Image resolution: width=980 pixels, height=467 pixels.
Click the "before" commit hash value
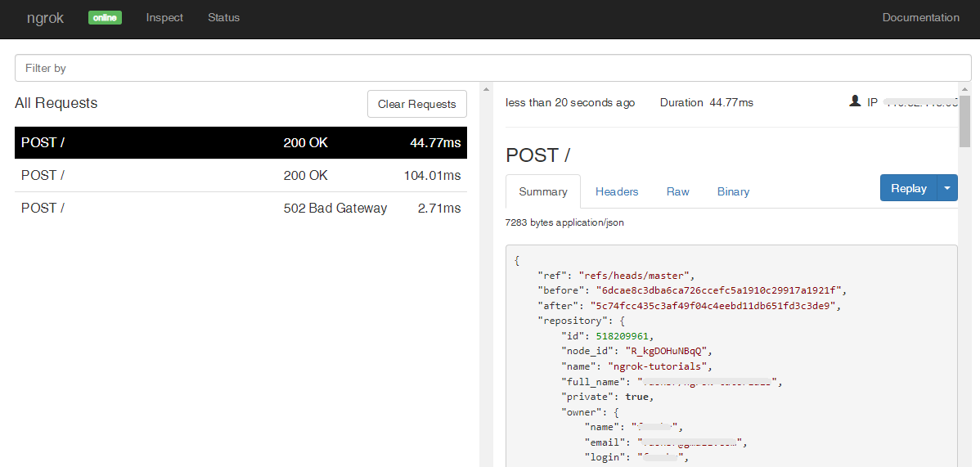[x=721, y=290]
